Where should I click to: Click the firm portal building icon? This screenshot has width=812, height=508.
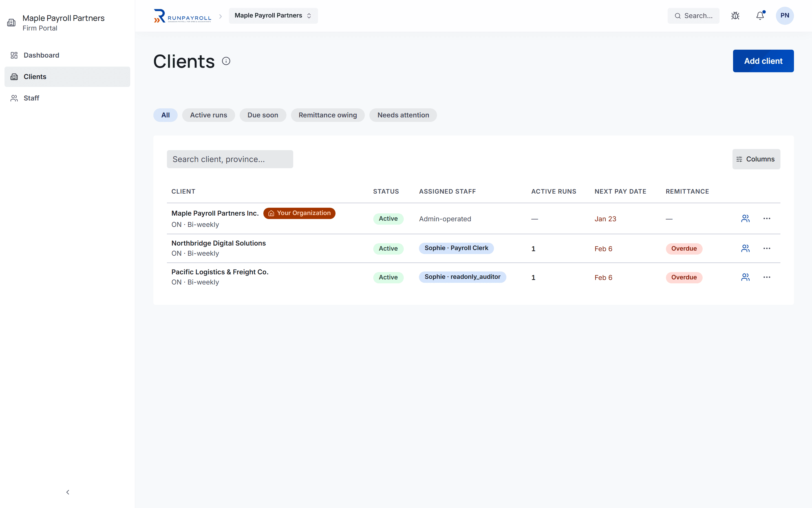coord(11,23)
